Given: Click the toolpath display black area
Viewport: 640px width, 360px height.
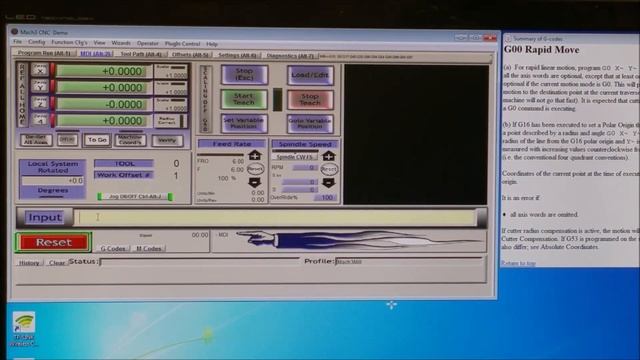Looking at the screenshot, I should (416, 134).
